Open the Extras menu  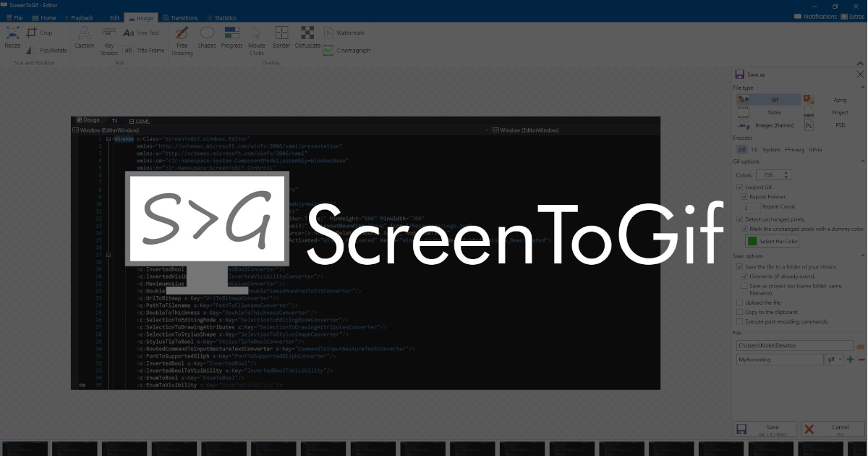pyautogui.click(x=852, y=17)
